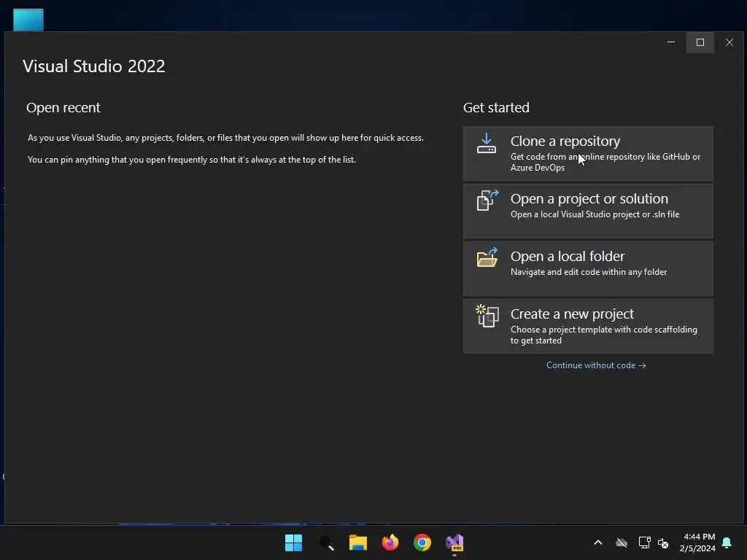Image resolution: width=747 pixels, height=560 pixels.
Task: Click text 'Open a local Visual Studio project or .sln file'
Action: [x=595, y=214]
